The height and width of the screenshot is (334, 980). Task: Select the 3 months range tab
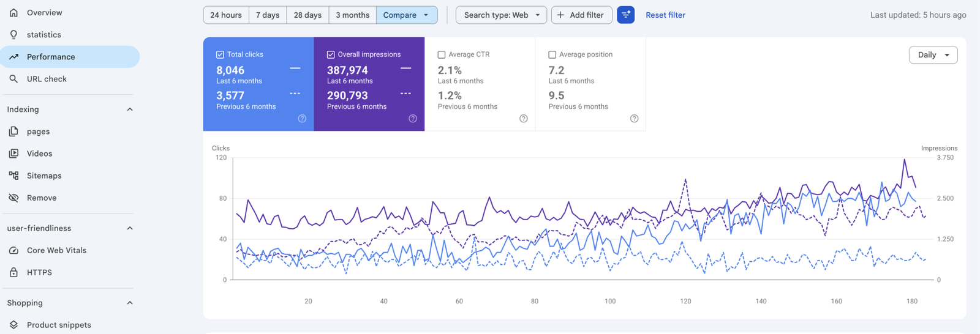point(353,15)
